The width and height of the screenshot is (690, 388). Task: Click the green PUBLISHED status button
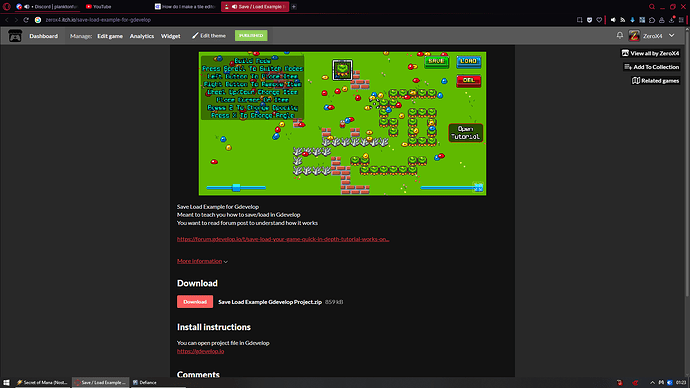[x=251, y=36]
